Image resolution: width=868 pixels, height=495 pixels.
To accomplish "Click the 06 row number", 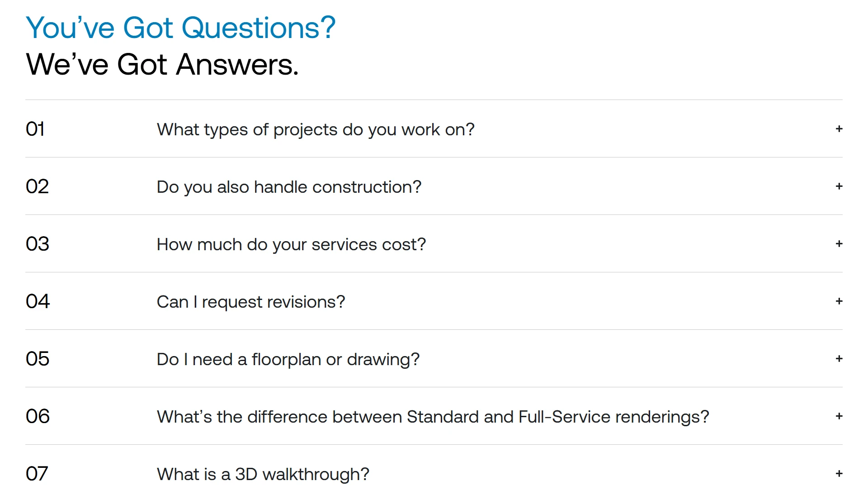I will pyautogui.click(x=38, y=417).
